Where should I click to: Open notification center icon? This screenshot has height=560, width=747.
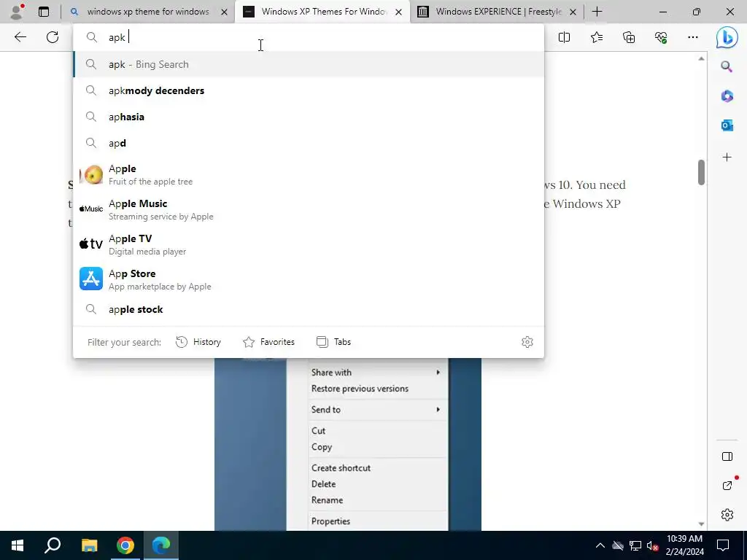click(x=723, y=545)
